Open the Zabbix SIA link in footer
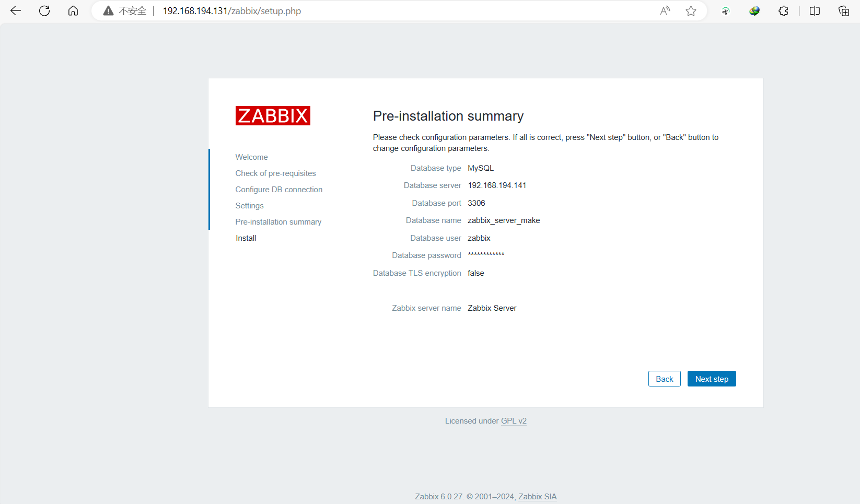The height and width of the screenshot is (504, 860). coord(538,497)
